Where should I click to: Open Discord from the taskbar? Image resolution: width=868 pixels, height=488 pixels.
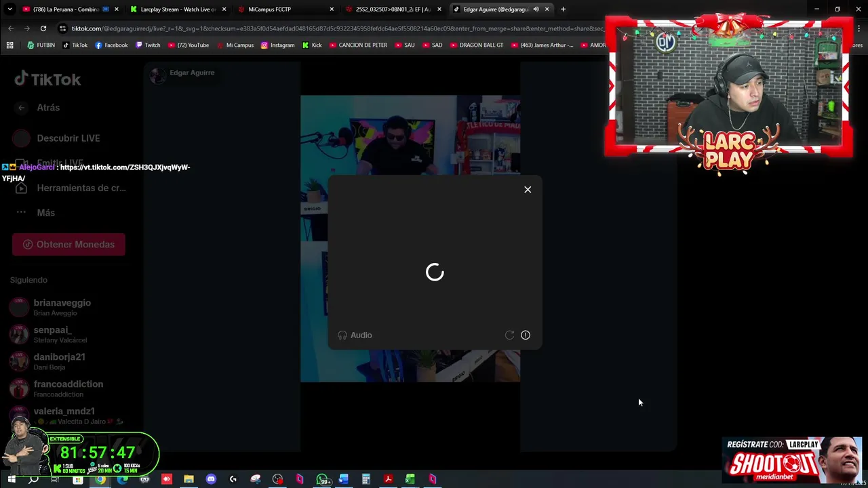(x=211, y=480)
